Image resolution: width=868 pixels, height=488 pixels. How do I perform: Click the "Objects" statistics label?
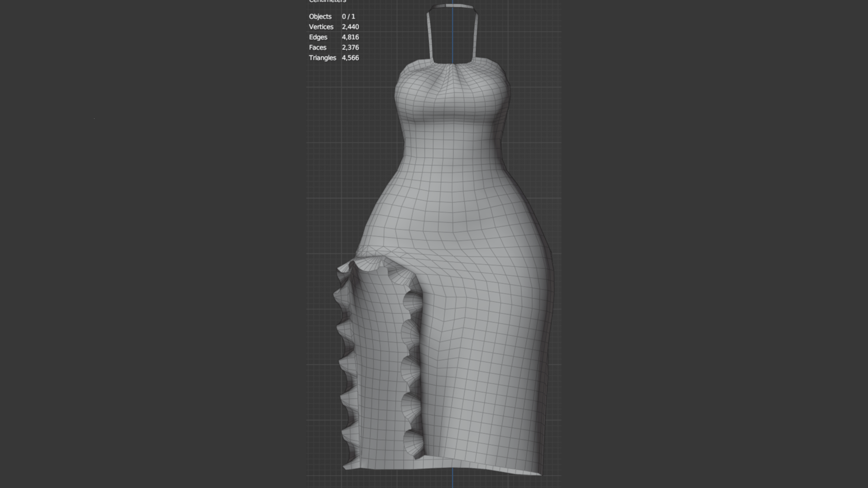[x=320, y=16]
